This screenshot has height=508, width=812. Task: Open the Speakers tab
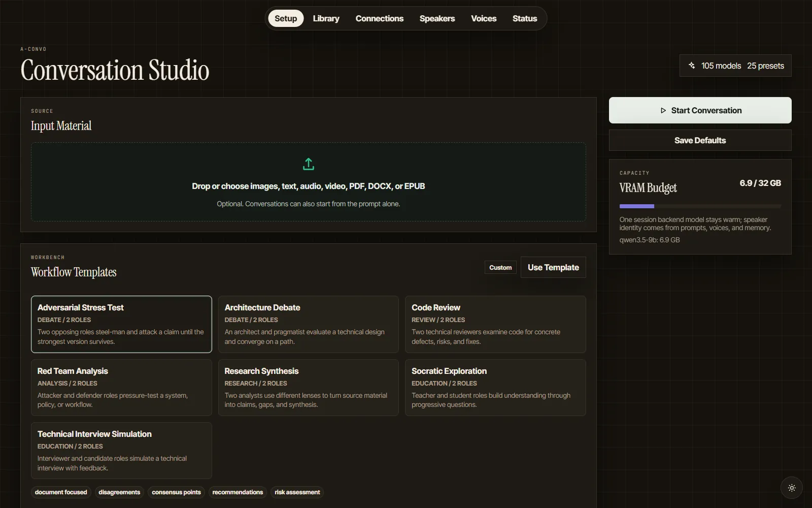(437, 18)
